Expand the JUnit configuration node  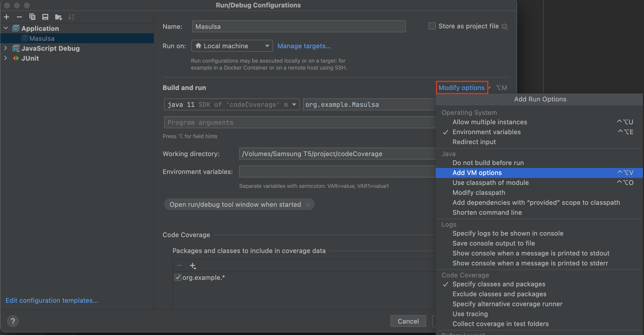coord(5,58)
